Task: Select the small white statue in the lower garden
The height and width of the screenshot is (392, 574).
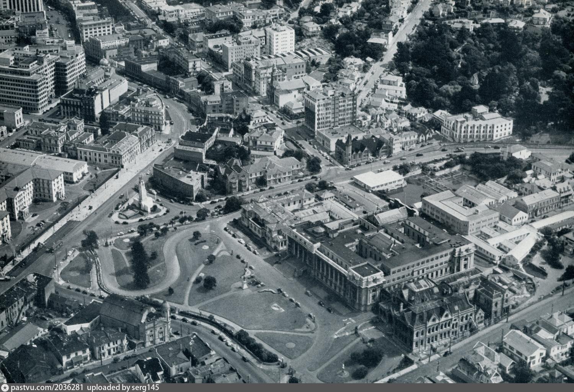Action: click(343, 369)
